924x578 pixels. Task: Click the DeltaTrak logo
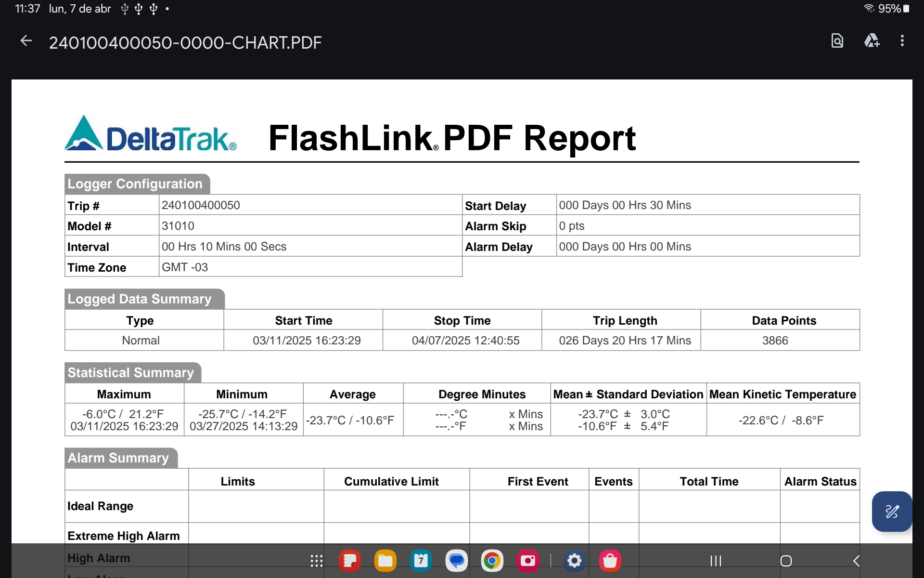point(151,134)
